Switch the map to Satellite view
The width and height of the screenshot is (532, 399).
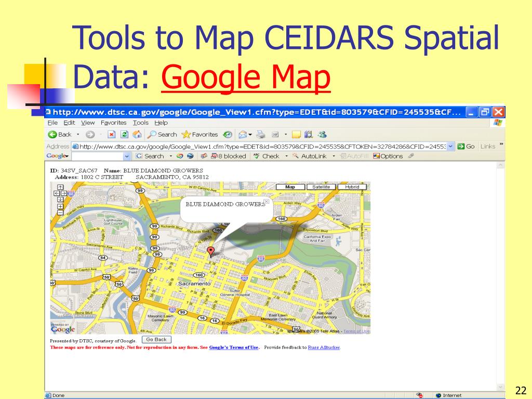click(x=321, y=187)
